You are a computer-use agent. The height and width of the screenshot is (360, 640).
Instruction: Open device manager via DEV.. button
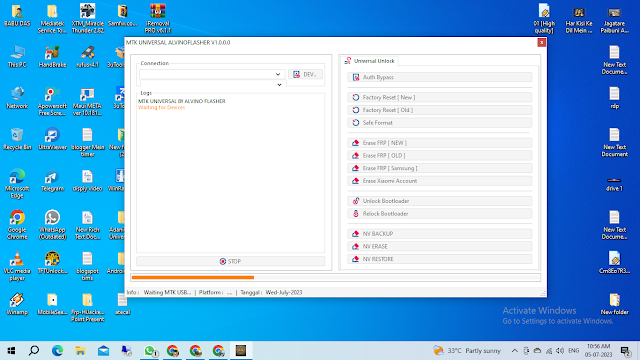click(305, 74)
